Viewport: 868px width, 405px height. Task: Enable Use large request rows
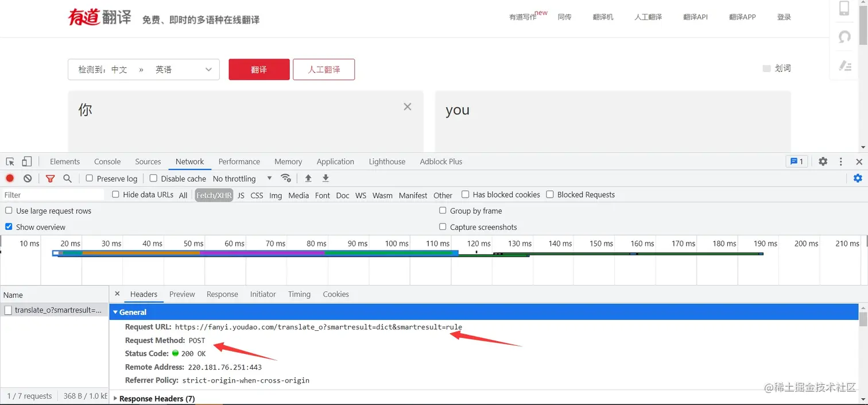point(9,210)
